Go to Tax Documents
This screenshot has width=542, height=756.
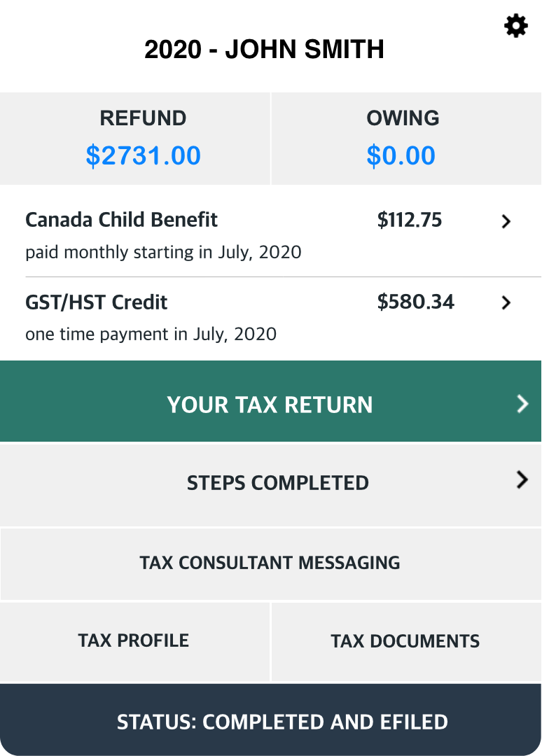click(x=406, y=642)
